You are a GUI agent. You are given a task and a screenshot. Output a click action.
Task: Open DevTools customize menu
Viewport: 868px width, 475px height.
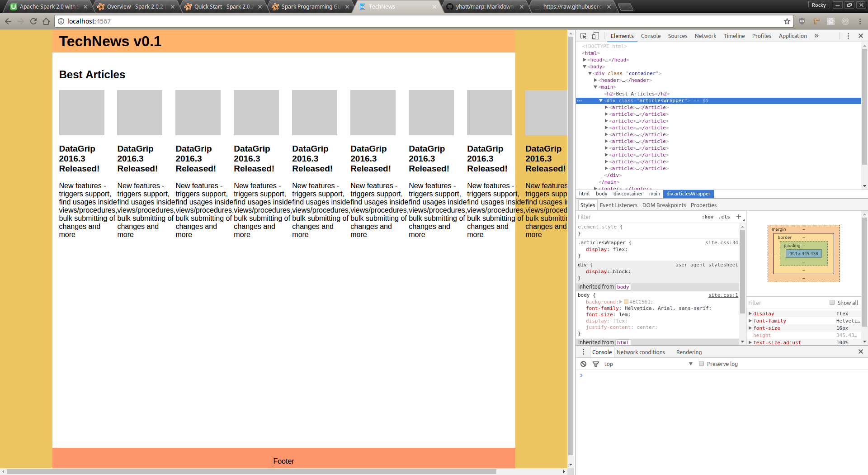848,36
